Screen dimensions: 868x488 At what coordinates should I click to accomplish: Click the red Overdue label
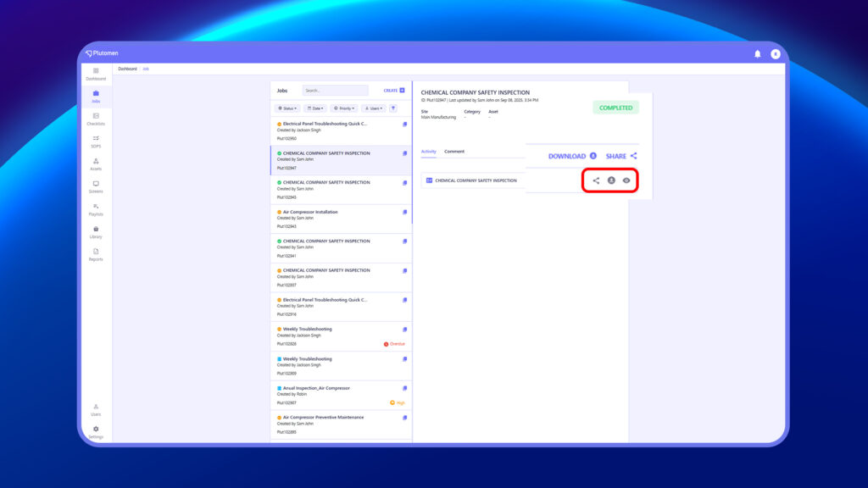coord(394,344)
